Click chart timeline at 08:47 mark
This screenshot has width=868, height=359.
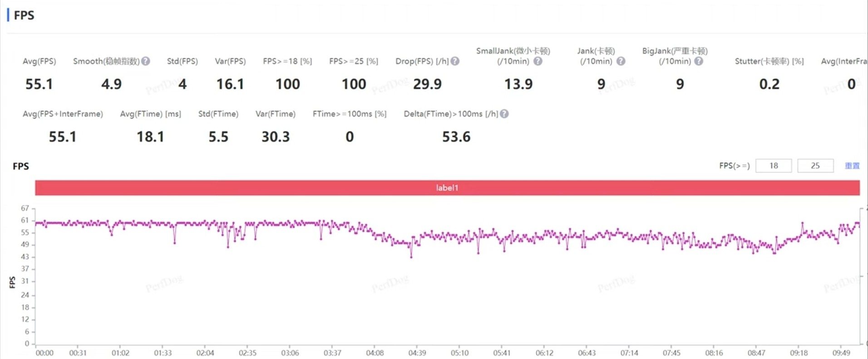[756, 353]
